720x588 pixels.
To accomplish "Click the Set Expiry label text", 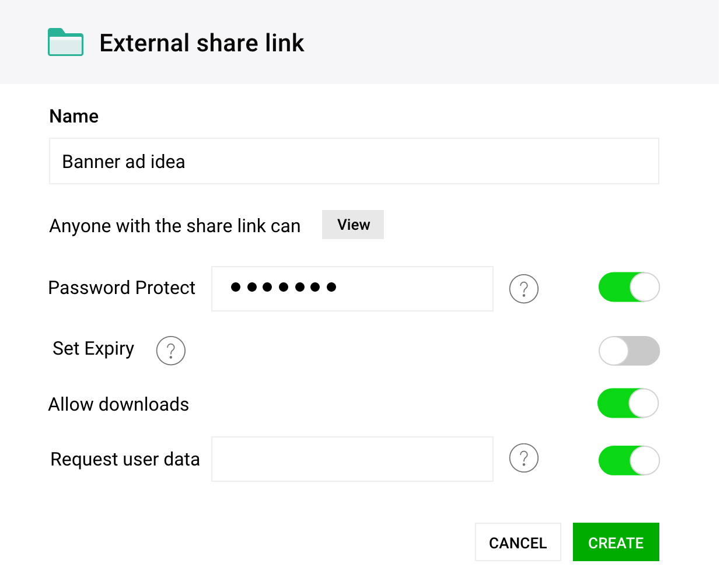I will point(93,348).
